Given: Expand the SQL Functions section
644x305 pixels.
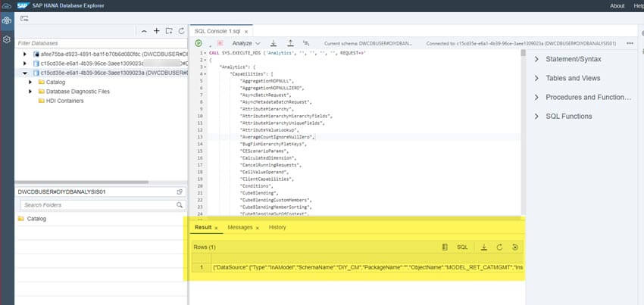Looking at the screenshot, I should tap(536, 116).
